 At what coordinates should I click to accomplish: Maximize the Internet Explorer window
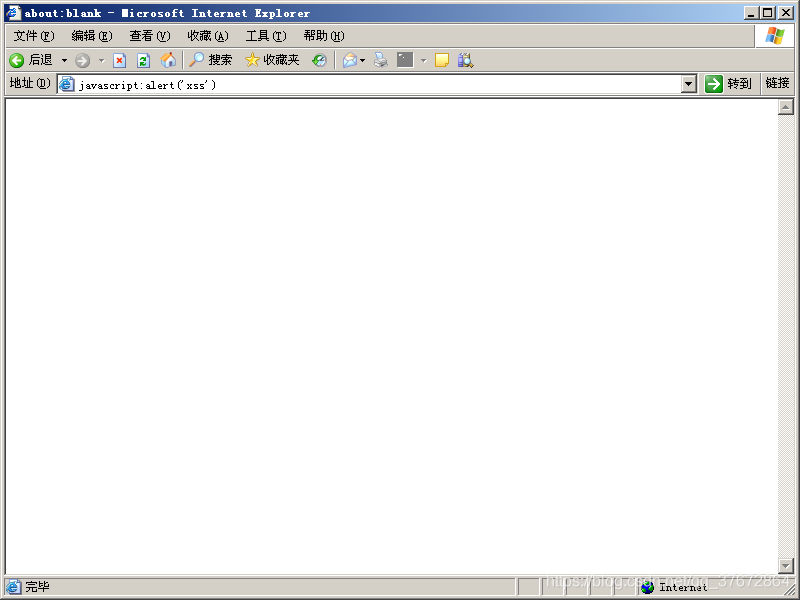pos(767,13)
